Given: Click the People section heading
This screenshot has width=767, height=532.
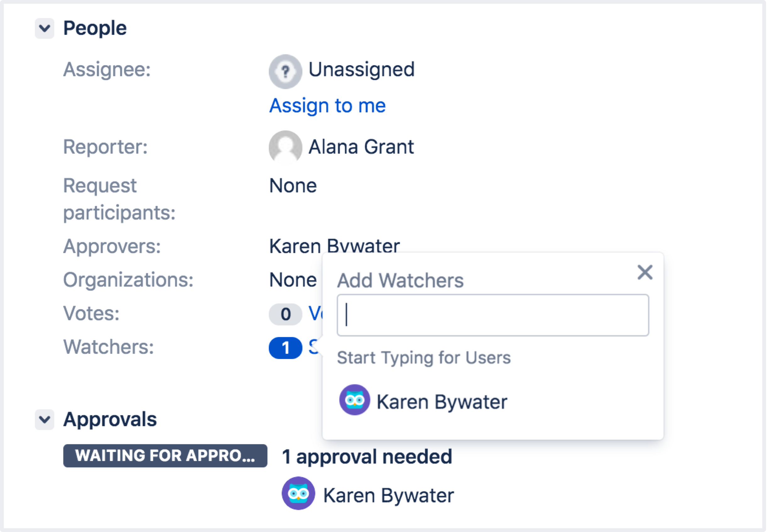Looking at the screenshot, I should pos(95,28).
